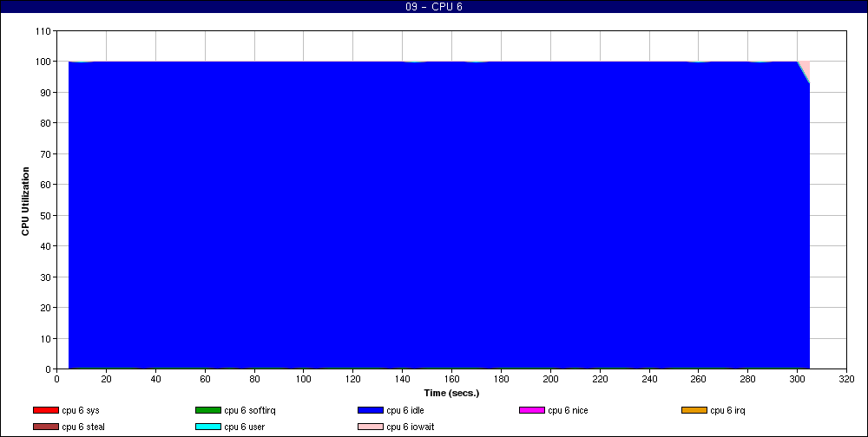
Task: Click the x-axis tick value 300
Action: pyautogui.click(x=797, y=380)
